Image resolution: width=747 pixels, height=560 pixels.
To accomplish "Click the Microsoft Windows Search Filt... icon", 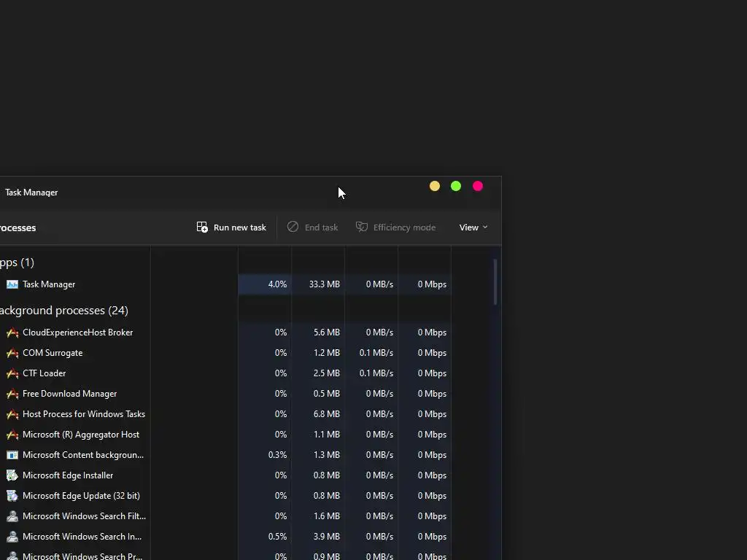I will click(x=12, y=516).
